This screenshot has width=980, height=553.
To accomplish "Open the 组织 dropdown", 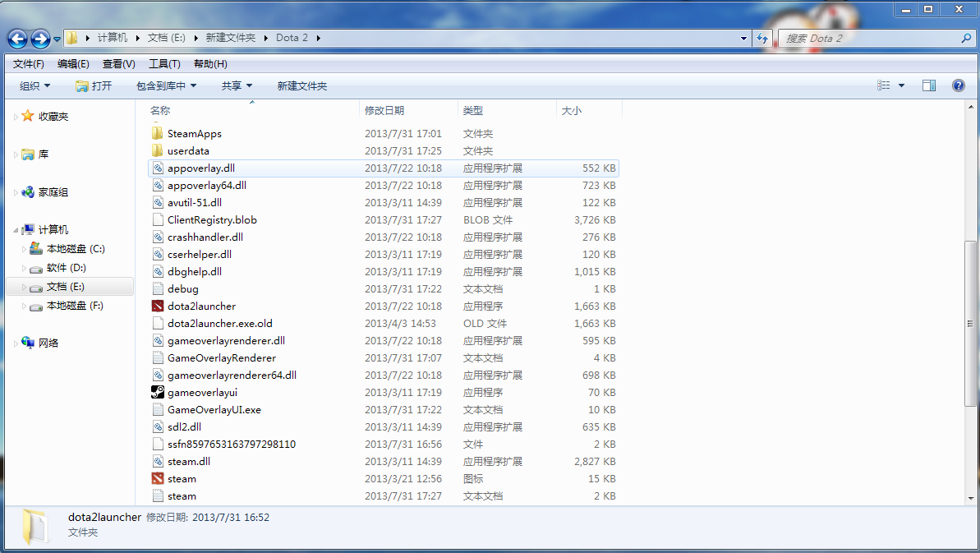I will (35, 85).
